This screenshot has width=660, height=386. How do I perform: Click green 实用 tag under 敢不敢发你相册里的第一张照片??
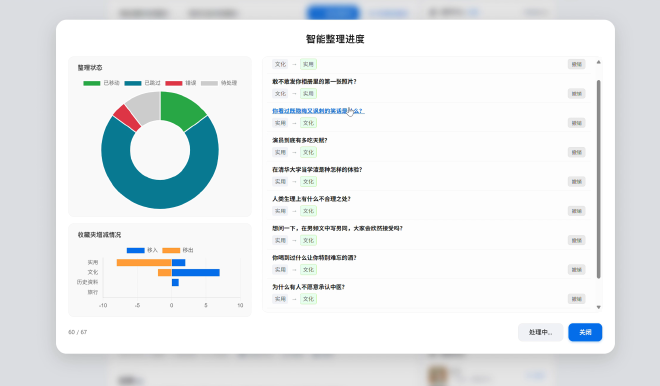point(309,93)
